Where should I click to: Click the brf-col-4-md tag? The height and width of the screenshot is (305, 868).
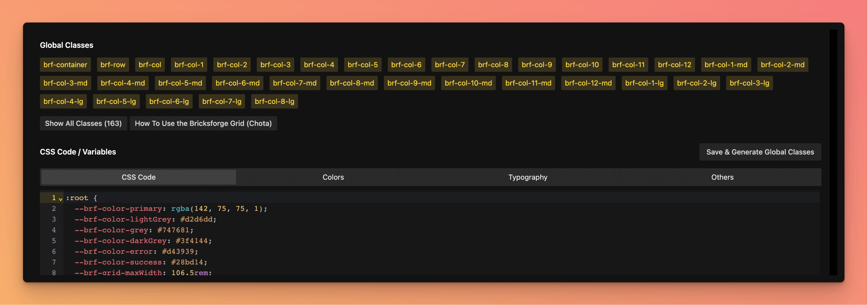[123, 83]
